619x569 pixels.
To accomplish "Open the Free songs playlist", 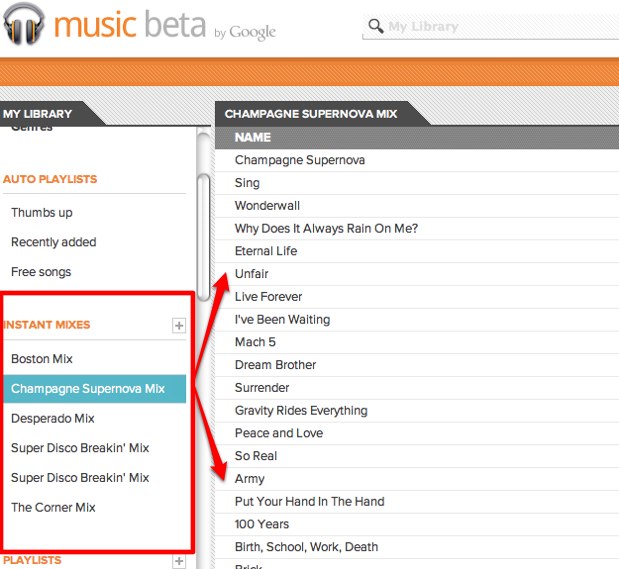I will pos(41,272).
